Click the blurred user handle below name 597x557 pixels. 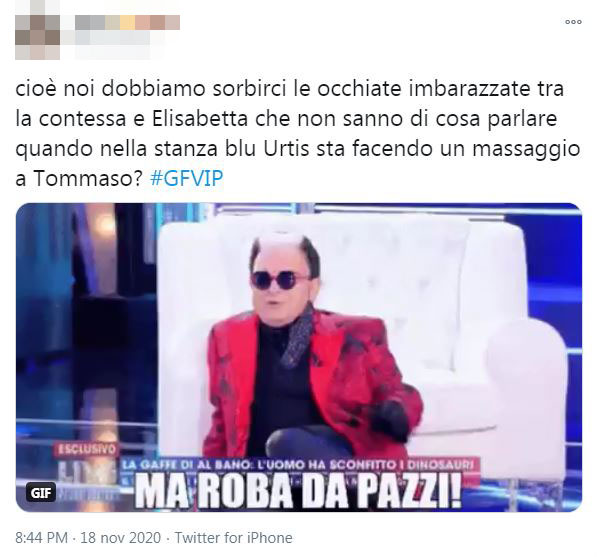113,38
